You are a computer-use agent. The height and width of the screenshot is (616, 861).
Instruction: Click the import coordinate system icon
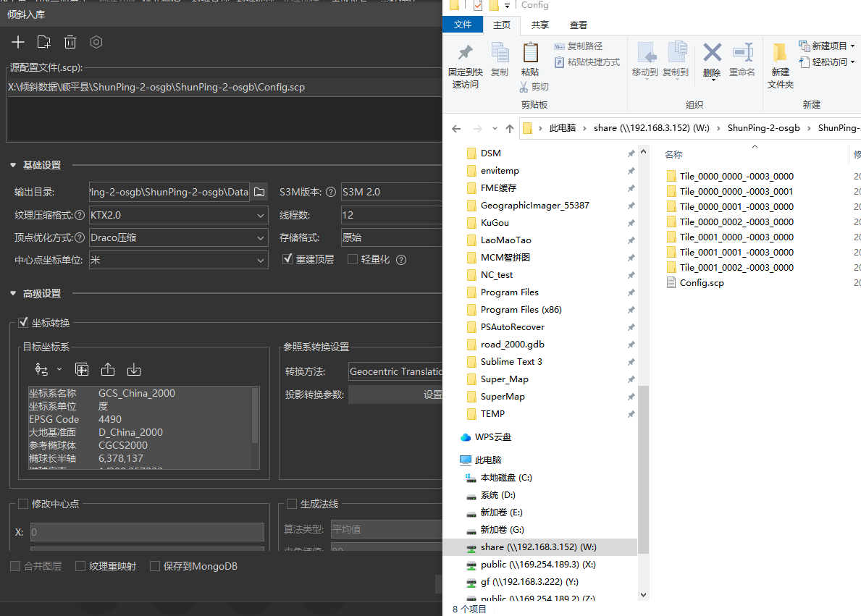pyautogui.click(x=134, y=370)
